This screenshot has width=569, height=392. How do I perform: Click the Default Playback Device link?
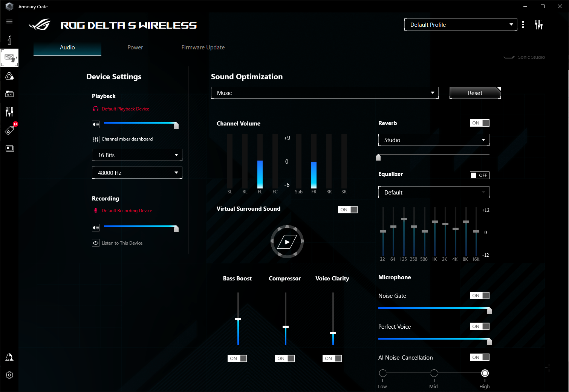[x=125, y=109]
